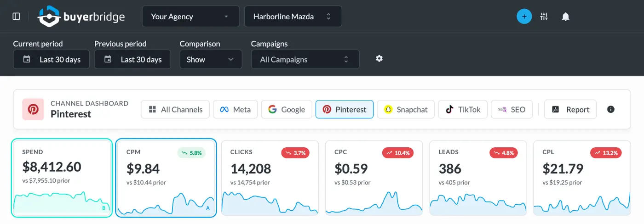Click the 14,208 clicks value
Image resolution: width=644 pixels, height=224 pixels.
pos(251,168)
